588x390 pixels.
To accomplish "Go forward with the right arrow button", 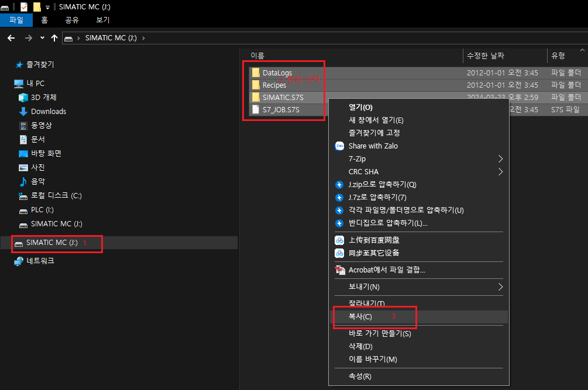I will coord(29,38).
